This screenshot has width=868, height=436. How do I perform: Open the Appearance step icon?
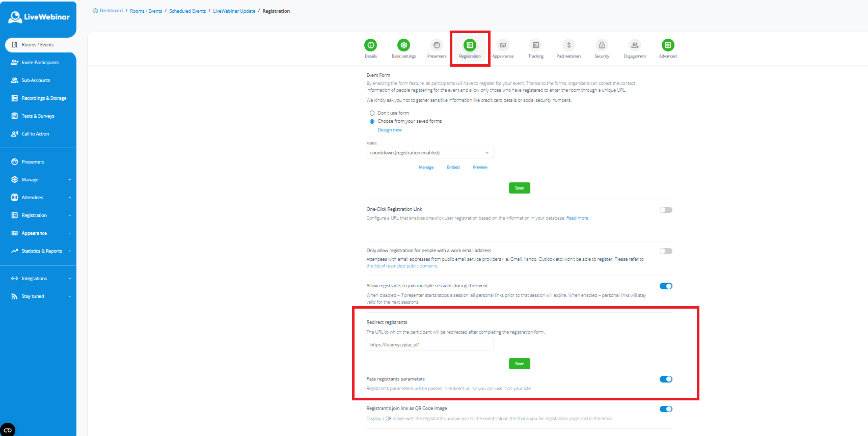click(x=503, y=45)
